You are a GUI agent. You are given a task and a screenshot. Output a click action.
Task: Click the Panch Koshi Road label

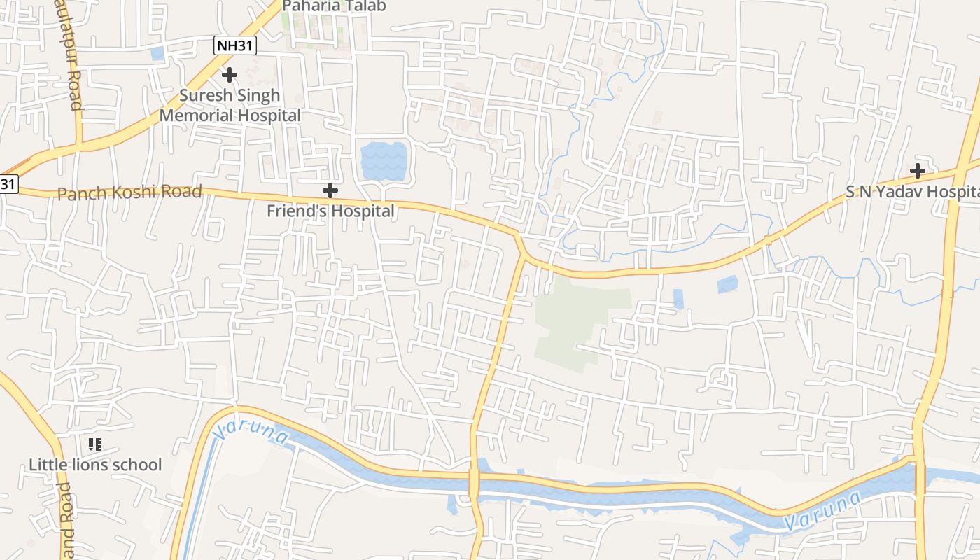[129, 192]
